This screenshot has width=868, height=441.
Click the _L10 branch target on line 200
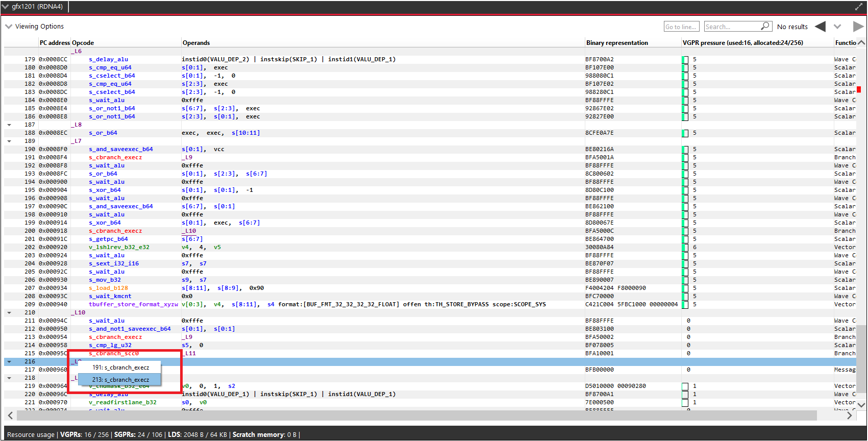(189, 231)
